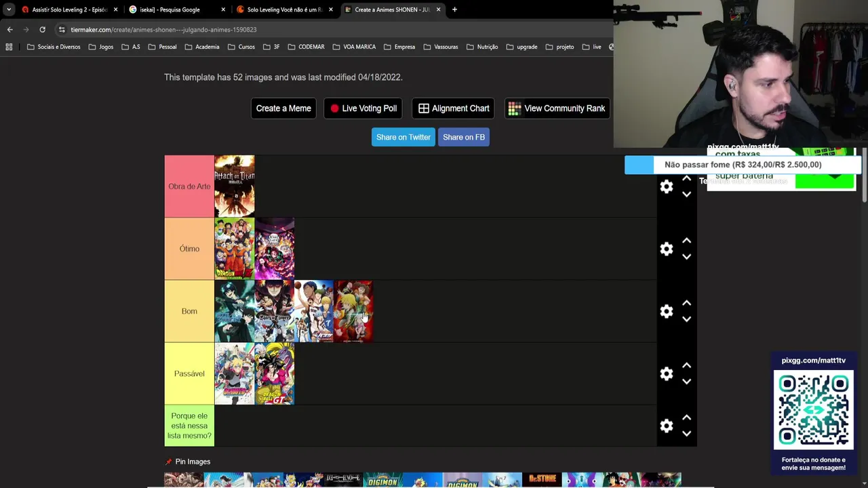Select Dragon Ball GT image in Passável tier
This screenshot has width=868, height=488.
click(274, 373)
